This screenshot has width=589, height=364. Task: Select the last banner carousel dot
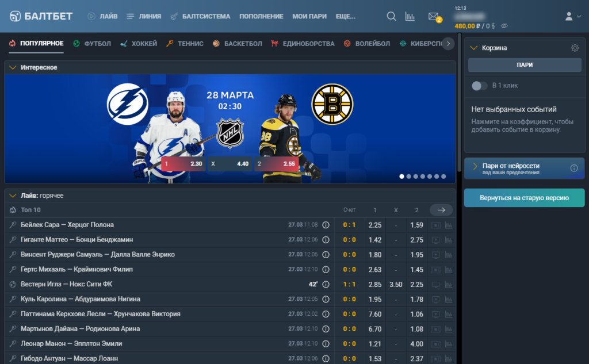click(x=443, y=176)
